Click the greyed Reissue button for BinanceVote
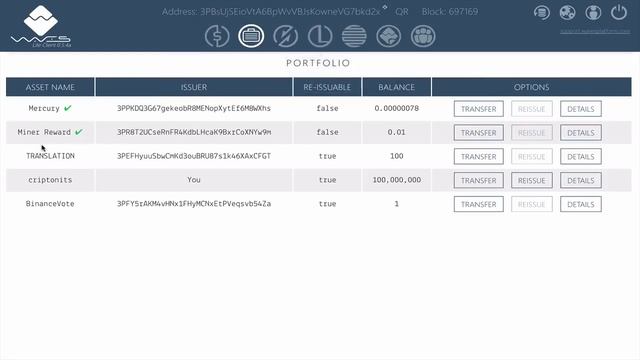 (531, 204)
